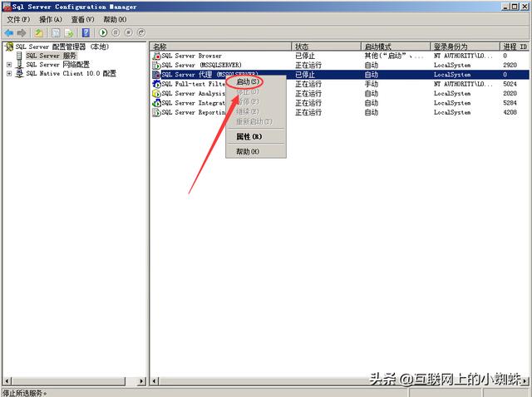This screenshot has height=397, width=532.
Task: Click the Refresh toolbar icon
Action: tap(56, 33)
